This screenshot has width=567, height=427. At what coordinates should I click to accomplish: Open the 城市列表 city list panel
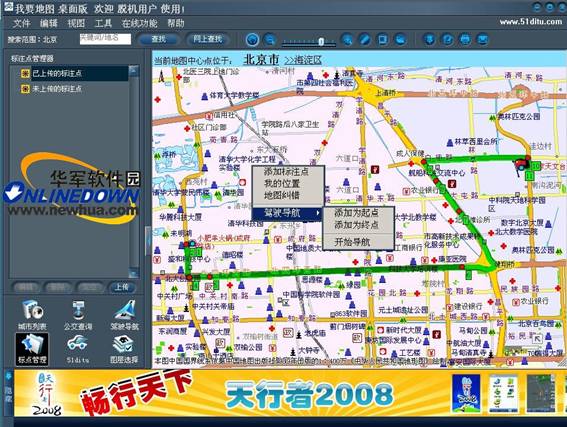click(33, 315)
